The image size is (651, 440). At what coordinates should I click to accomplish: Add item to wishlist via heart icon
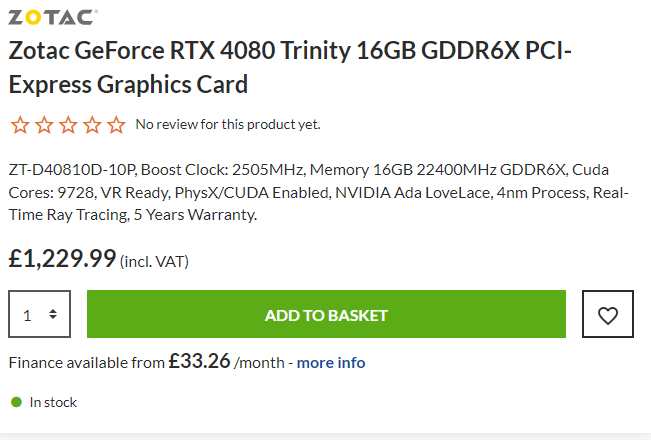coord(608,314)
